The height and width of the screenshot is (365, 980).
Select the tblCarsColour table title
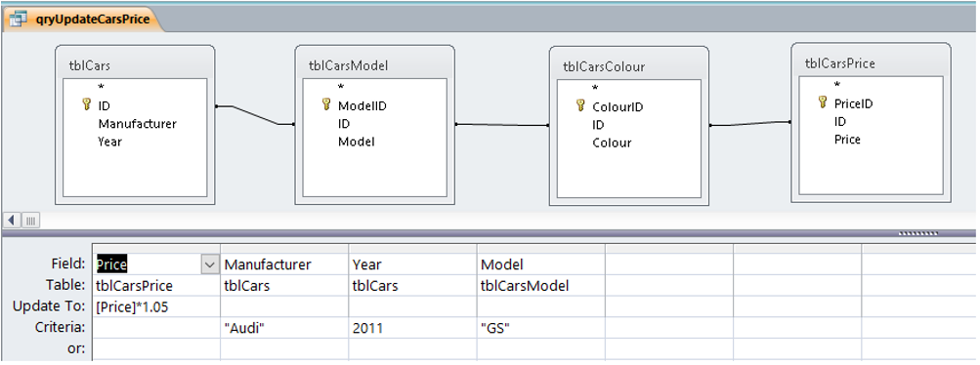[x=604, y=66]
